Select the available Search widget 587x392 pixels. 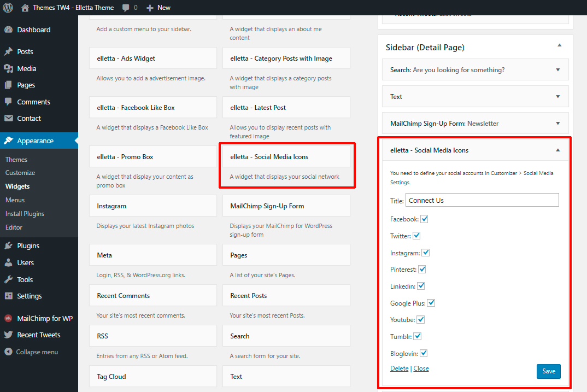(286, 336)
